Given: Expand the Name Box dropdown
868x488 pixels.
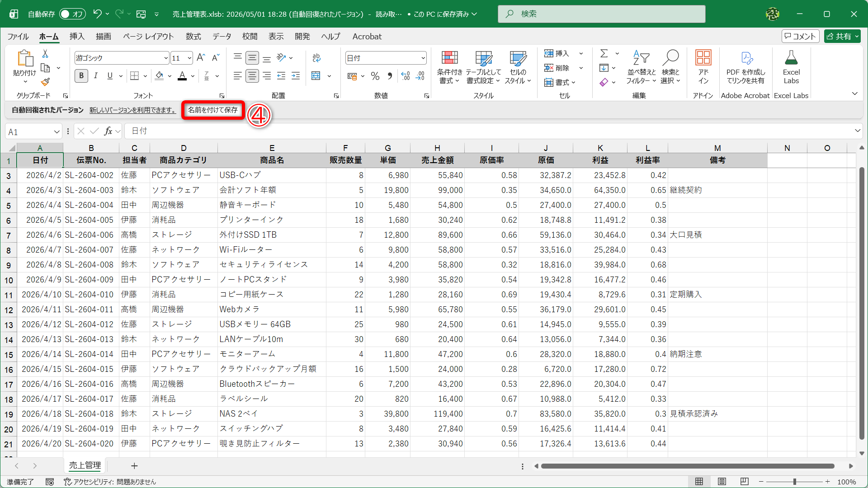Looking at the screenshot, I should 57,132.
